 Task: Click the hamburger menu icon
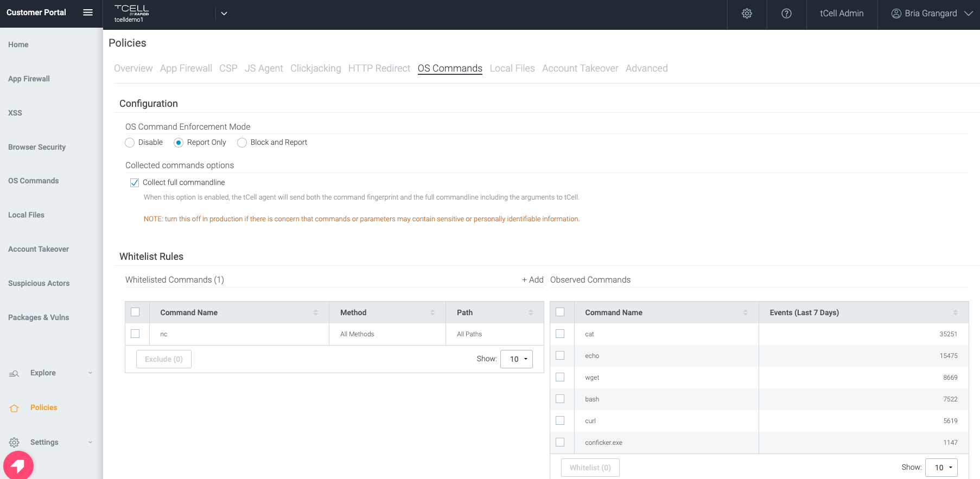pos(87,12)
